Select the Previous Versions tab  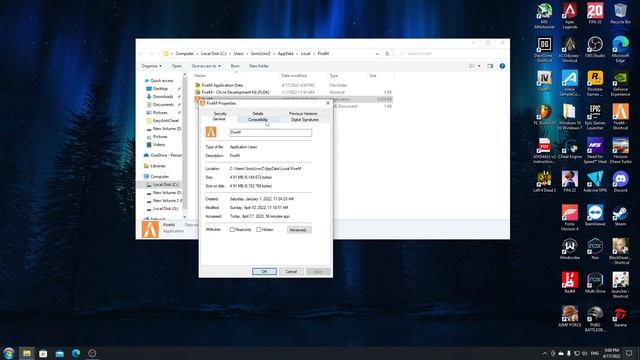pos(303,113)
